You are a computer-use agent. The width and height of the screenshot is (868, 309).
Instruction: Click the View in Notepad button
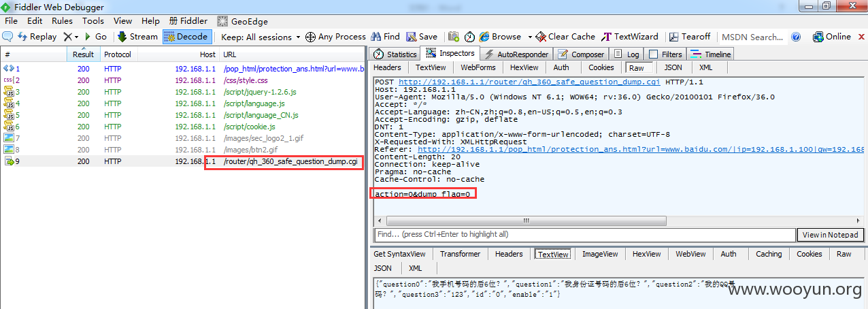click(x=830, y=234)
